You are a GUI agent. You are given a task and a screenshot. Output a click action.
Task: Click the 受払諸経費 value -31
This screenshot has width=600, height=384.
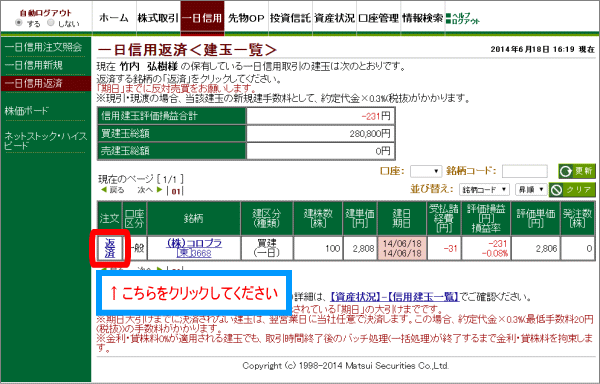coord(450,249)
